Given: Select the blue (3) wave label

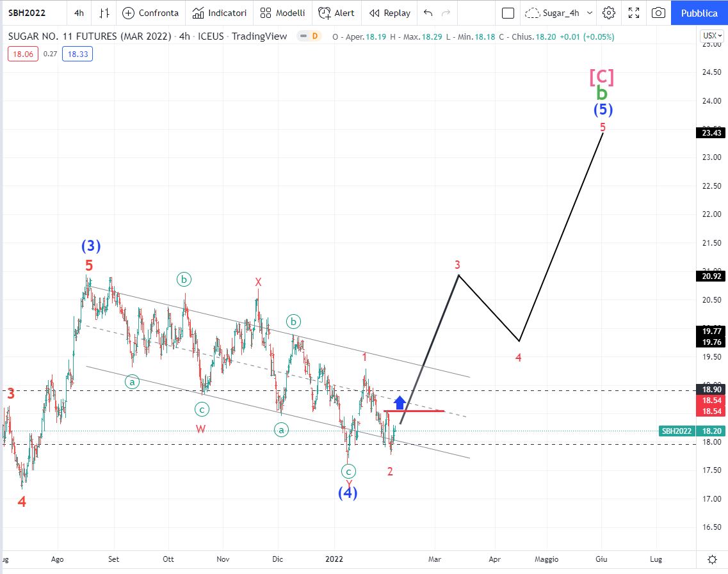Looking at the screenshot, I should pyautogui.click(x=91, y=246).
